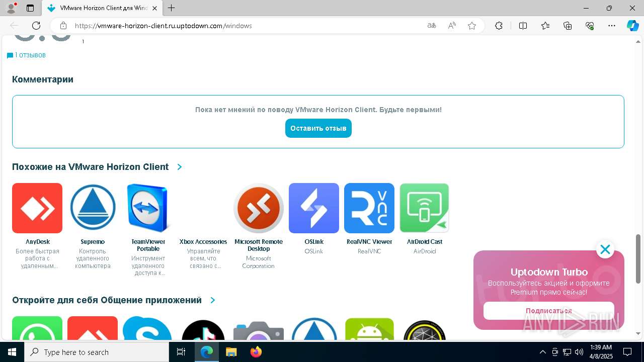Open the TeamViewer Portable app icon
Image resolution: width=644 pixels, height=362 pixels.
[148, 208]
